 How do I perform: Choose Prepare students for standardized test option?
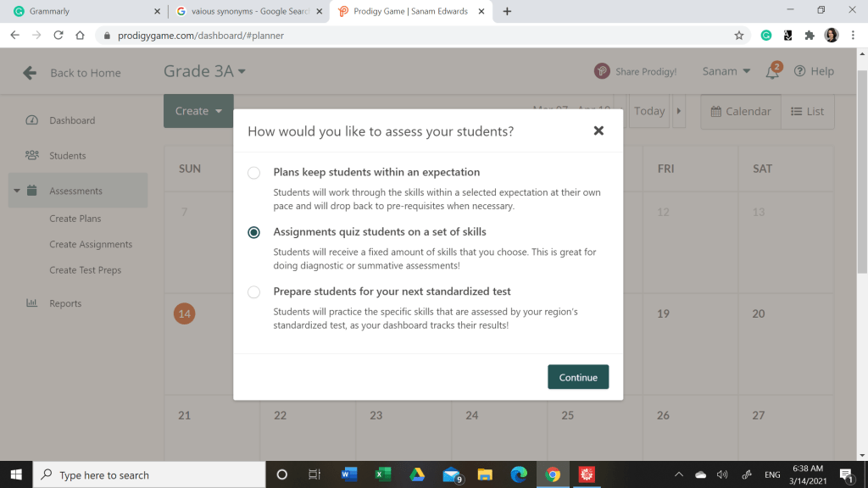click(x=253, y=292)
